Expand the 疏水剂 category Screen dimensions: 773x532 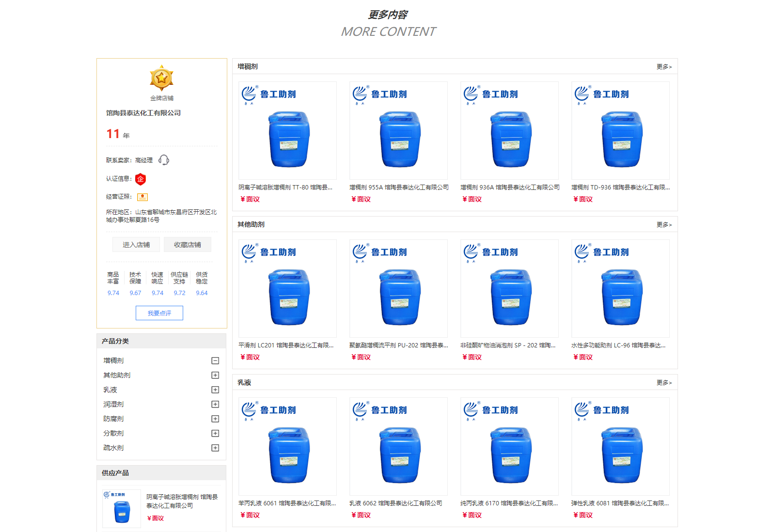pyautogui.click(x=215, y=448)
